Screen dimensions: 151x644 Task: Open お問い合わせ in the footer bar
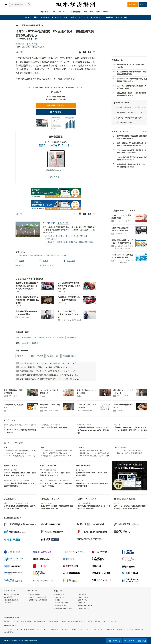(114, 640)
